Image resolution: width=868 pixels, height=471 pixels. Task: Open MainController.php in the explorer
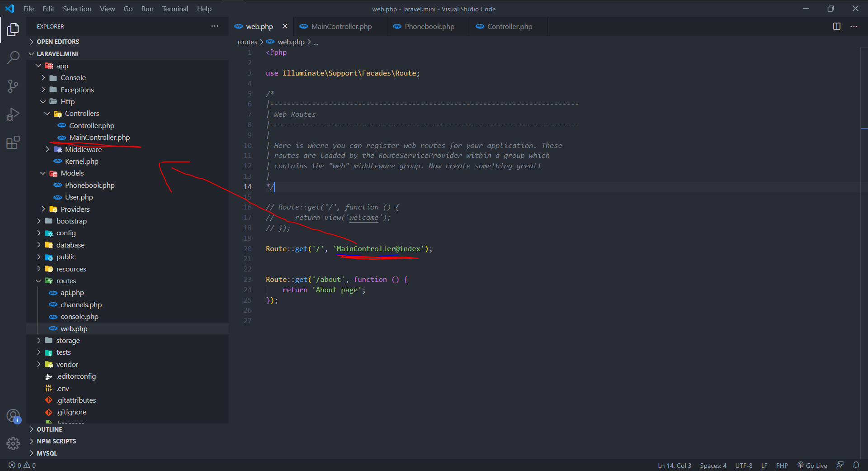pyautogui.click(x=99, y=138)
